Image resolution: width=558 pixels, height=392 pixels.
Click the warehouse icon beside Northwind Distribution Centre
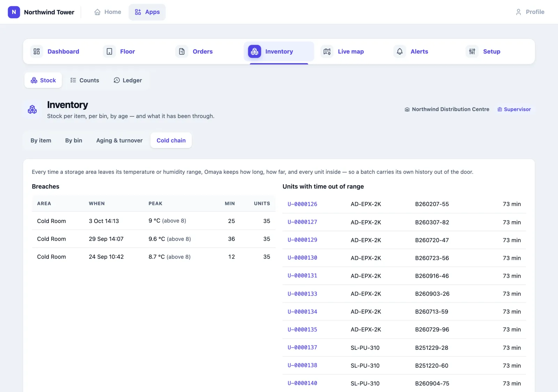click(407, 109)
